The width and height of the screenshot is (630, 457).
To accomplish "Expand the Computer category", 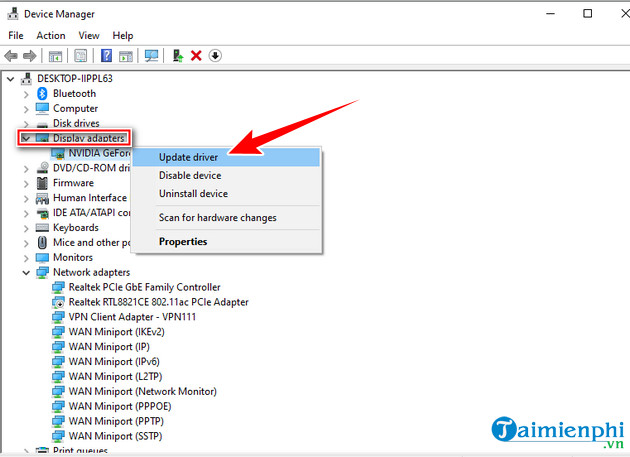I will coord(26,109).
